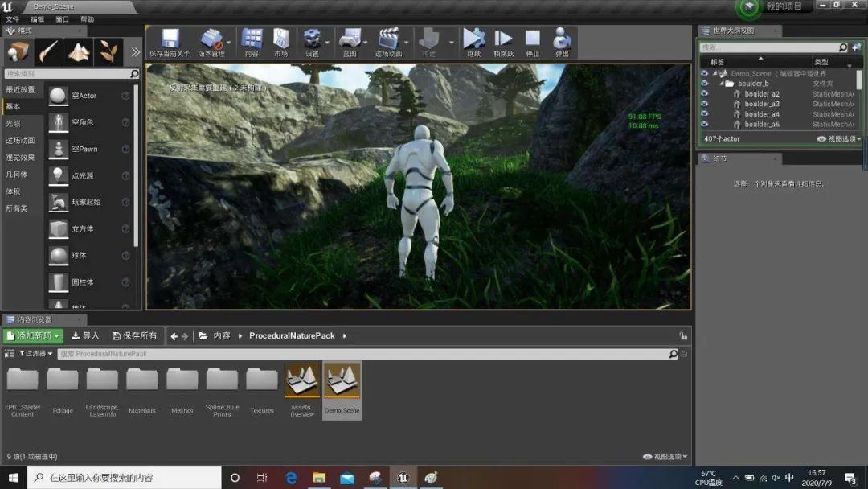Toggle the eye icon for boulder_a3

click(704, 104)
